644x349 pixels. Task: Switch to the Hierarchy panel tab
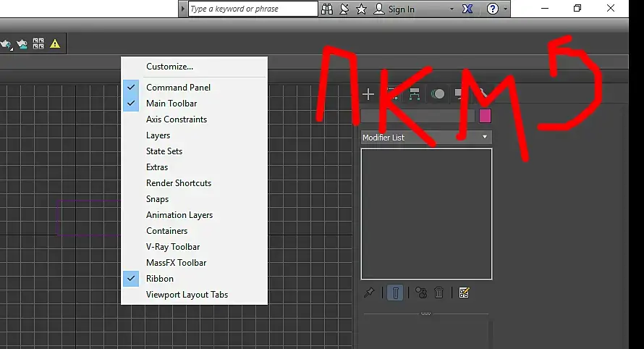pyautogui.click(x=415, y=94)
